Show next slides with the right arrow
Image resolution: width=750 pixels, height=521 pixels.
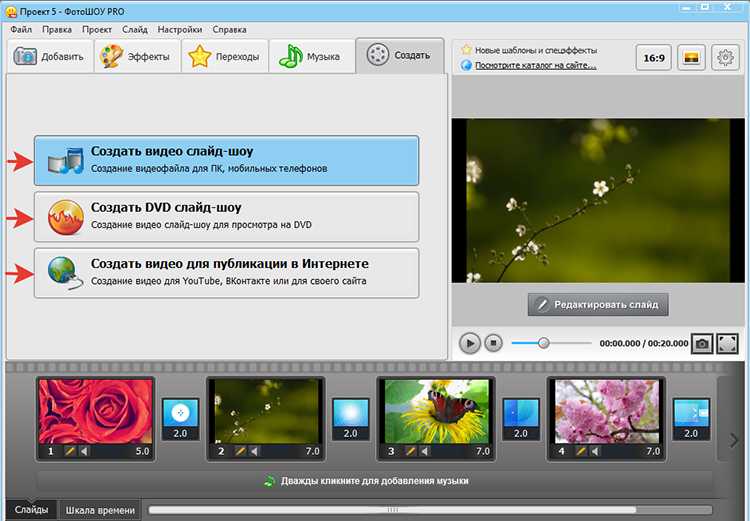tap(733, 440)
